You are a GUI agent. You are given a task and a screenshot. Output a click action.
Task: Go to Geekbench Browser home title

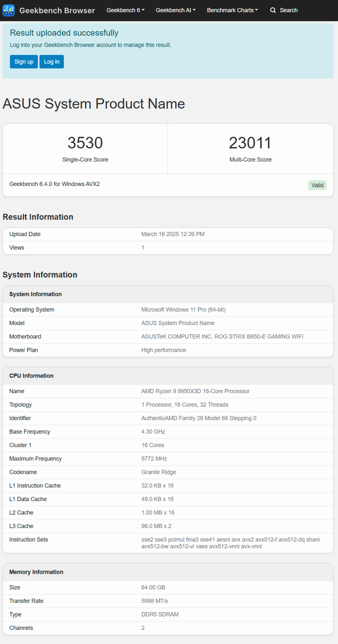(x=57, y=10)
